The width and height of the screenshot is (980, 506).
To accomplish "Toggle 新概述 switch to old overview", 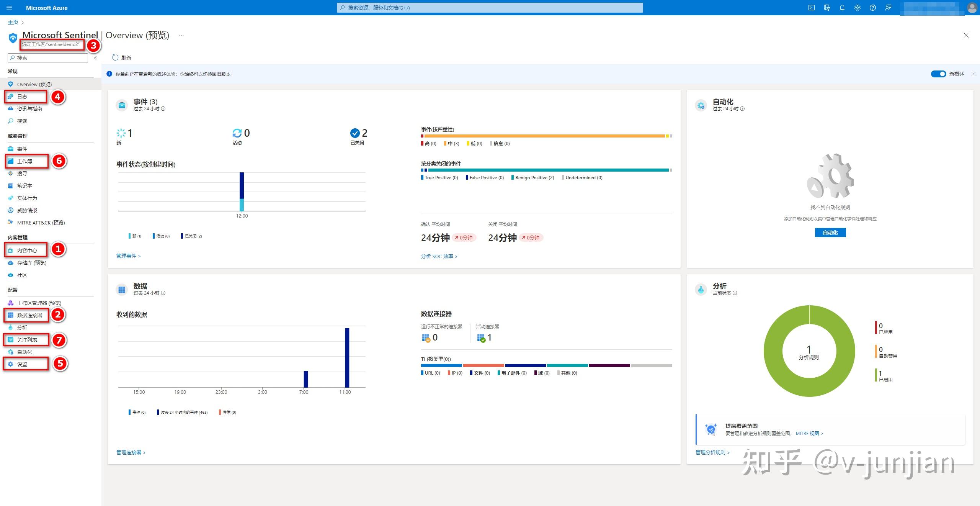I will [x=939, y=74].
